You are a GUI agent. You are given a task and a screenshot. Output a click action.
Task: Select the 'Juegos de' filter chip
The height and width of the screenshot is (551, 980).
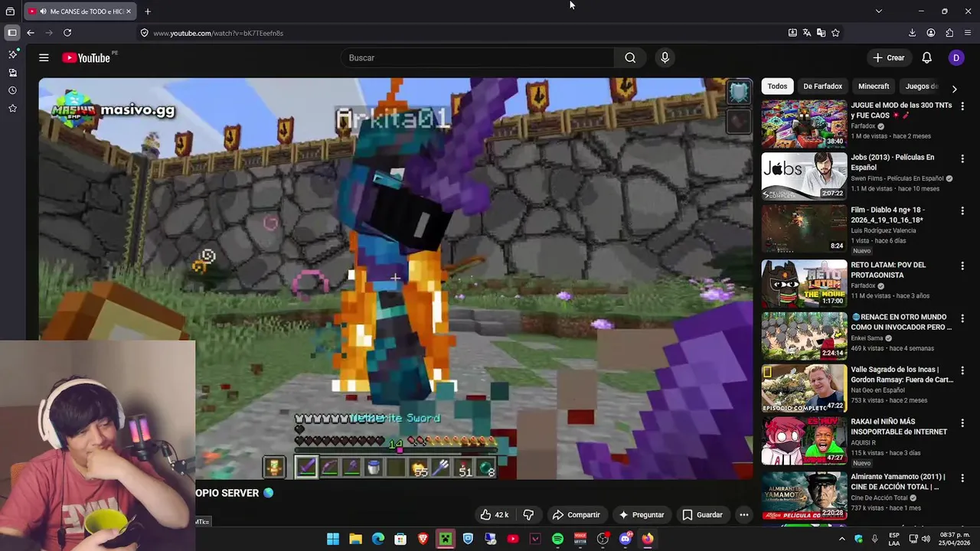click(922, 86)
